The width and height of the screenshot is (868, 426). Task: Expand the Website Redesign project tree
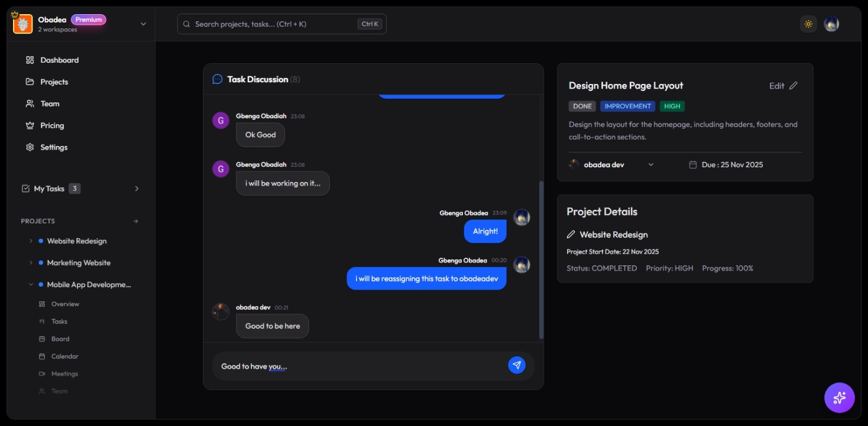coord(31,241)
